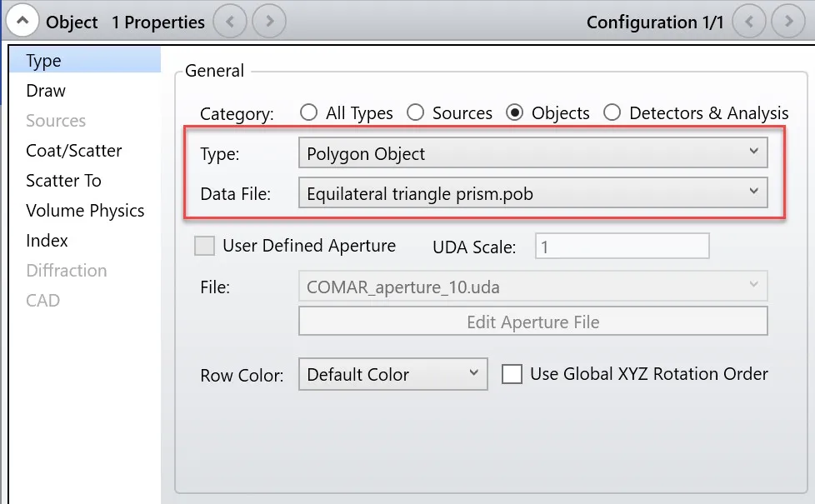Go to previous configuration arrow

tap(749, 22)
